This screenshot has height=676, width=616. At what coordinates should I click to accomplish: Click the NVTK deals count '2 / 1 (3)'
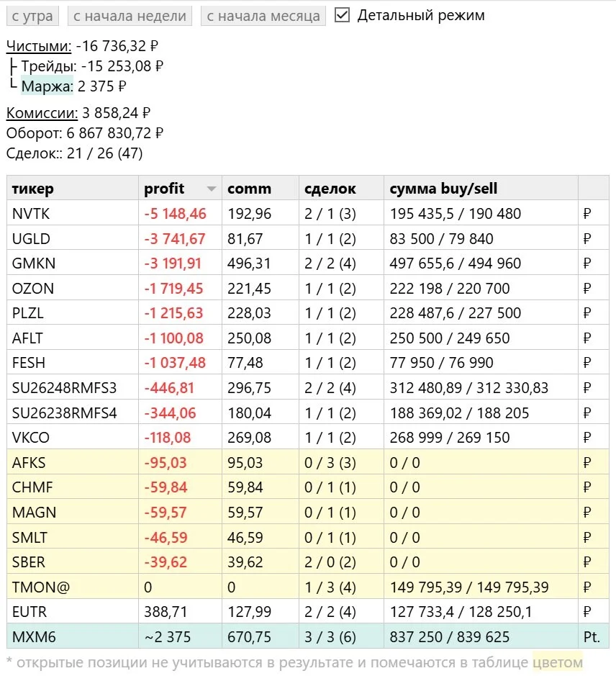330,213
